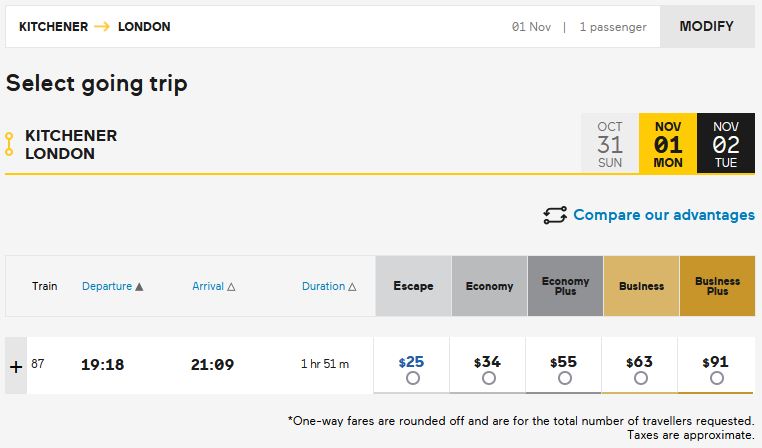
Task: Select the $25 Escape fare radio button
Action: [413, 379]
